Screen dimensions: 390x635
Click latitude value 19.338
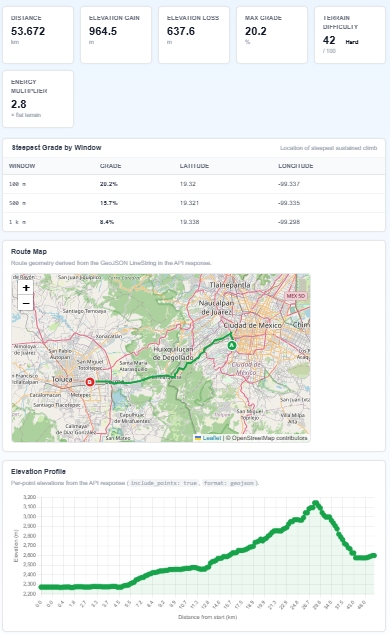[x=189, y=222]
